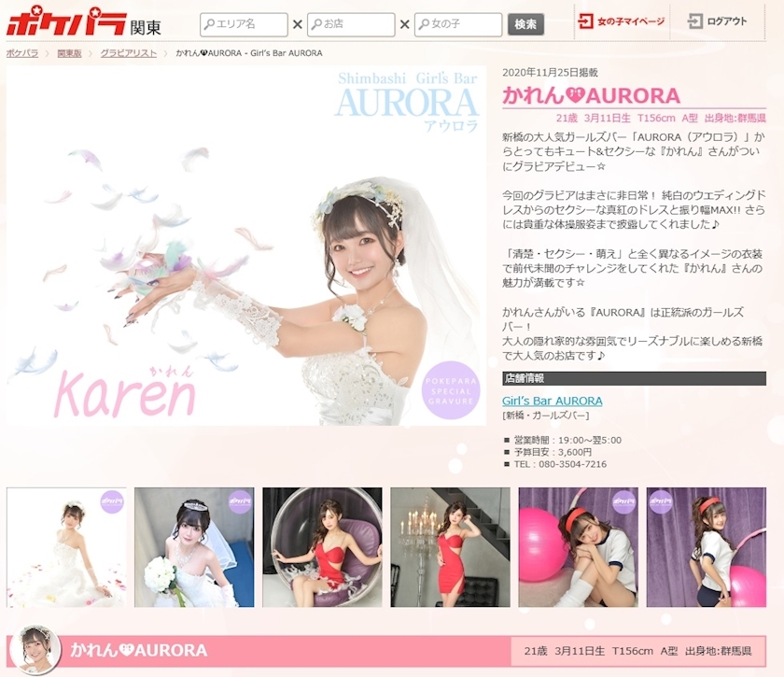Click the profile stats line in bottom banner
This screenshot has height=677, width=784.
tap(638, 651)
